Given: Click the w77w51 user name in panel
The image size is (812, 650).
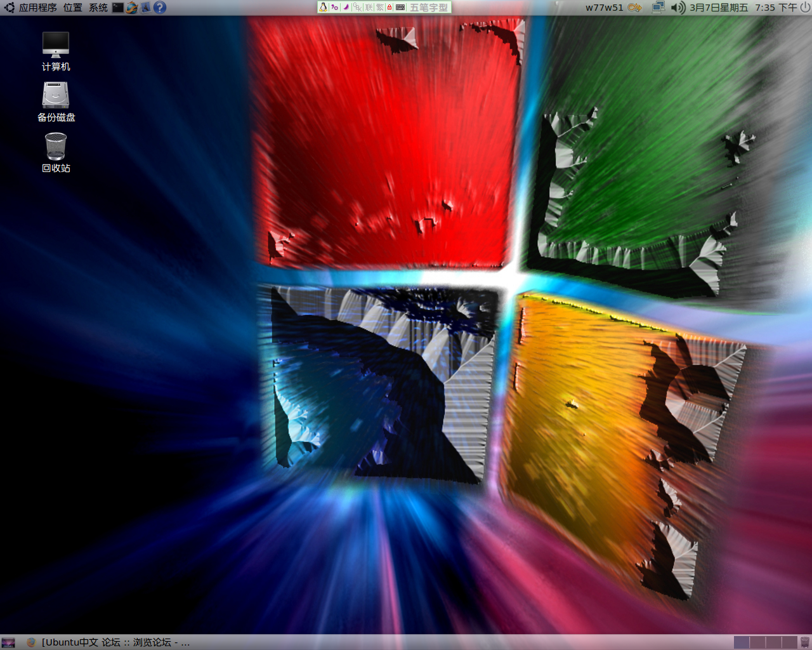Looking at the screenshot, I should pyautogui.click(x=605, y=8).
